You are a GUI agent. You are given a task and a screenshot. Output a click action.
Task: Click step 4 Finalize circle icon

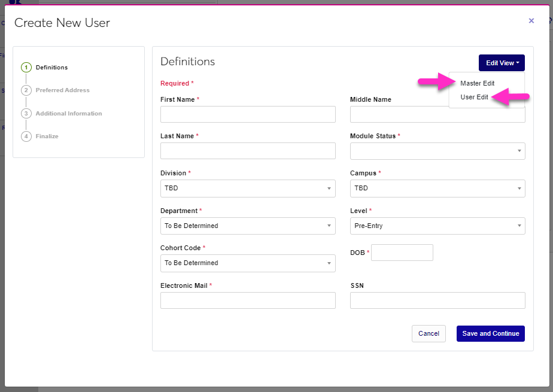26,136
